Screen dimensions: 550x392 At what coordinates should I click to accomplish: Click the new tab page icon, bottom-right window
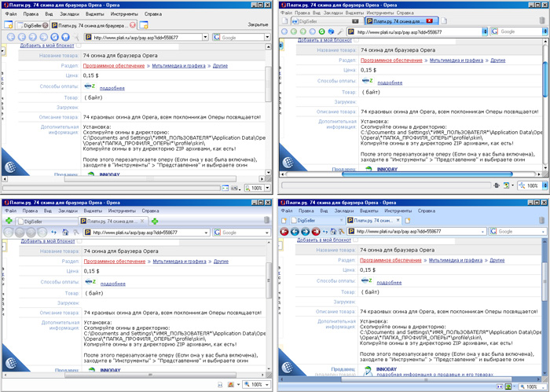pos(407,221)
